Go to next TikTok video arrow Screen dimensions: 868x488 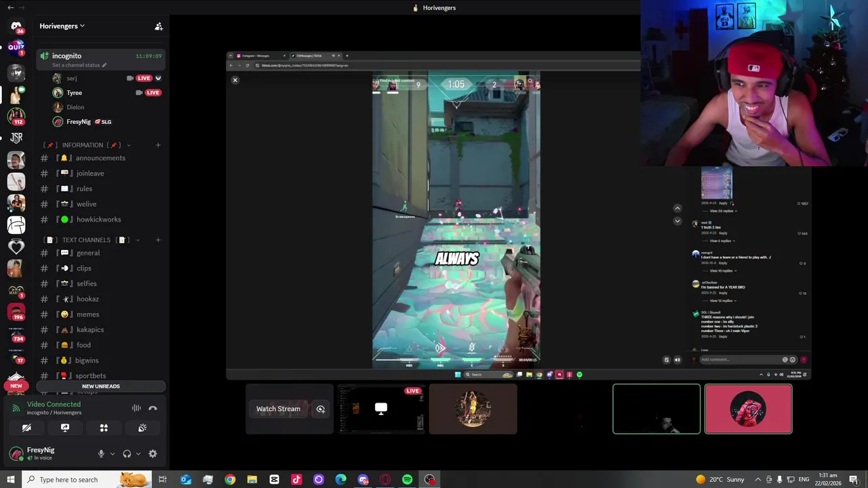point(677,221)
